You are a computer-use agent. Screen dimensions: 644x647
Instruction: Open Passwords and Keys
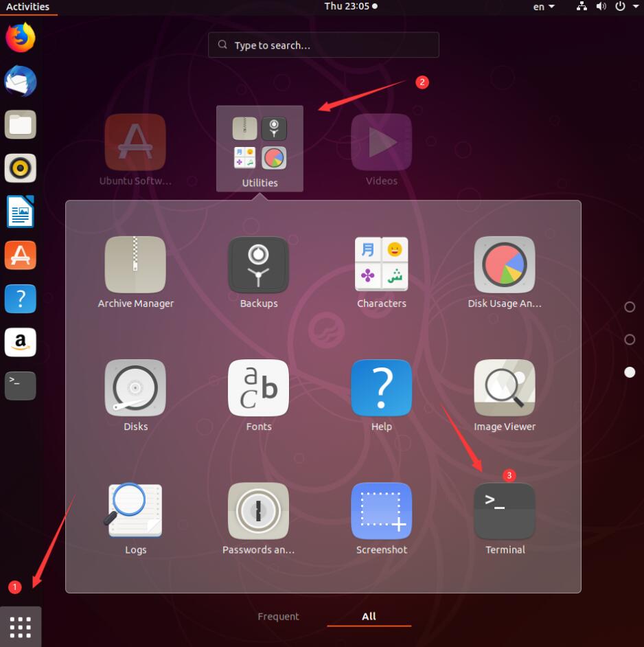pos(259,512)
